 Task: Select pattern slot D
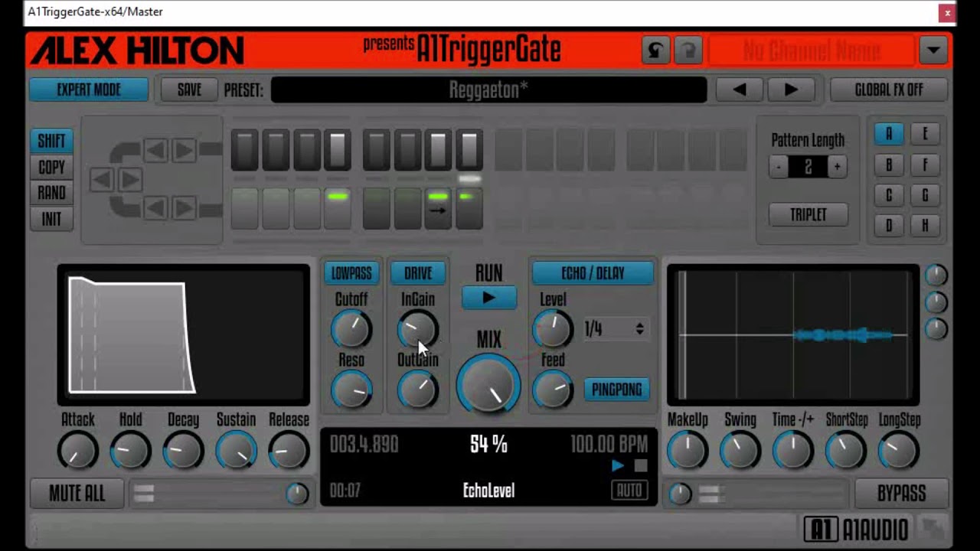[x=889, y=226]
